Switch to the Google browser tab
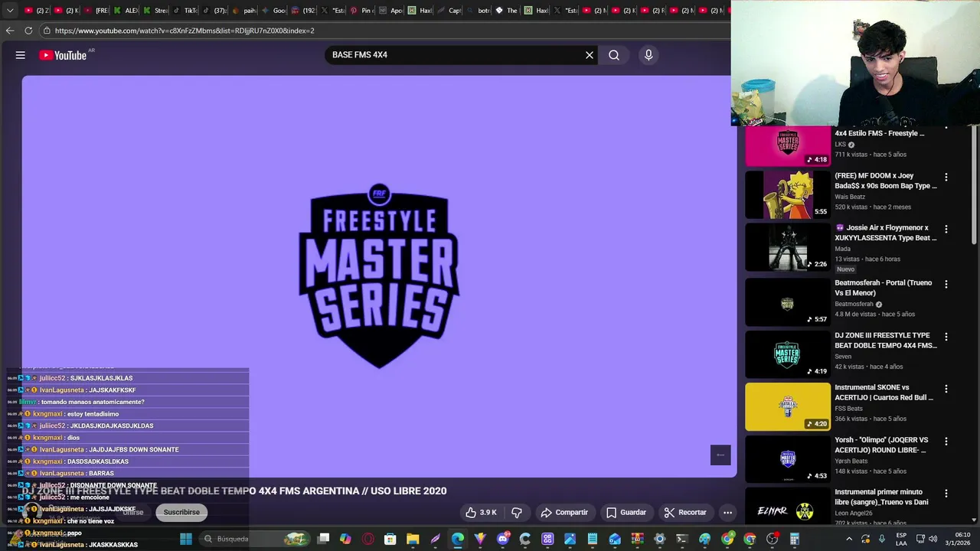 (274, 11)
